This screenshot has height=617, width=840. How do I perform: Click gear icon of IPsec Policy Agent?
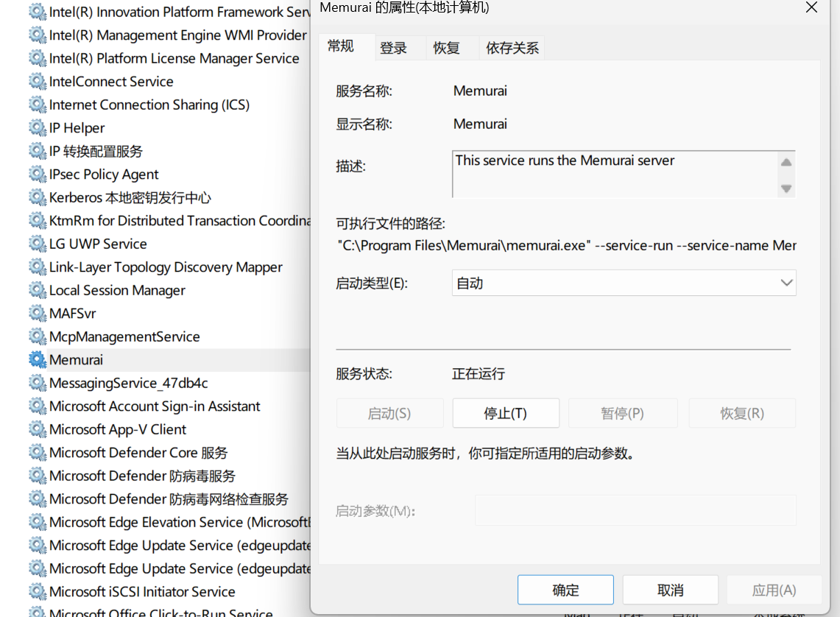pos(38,174)
